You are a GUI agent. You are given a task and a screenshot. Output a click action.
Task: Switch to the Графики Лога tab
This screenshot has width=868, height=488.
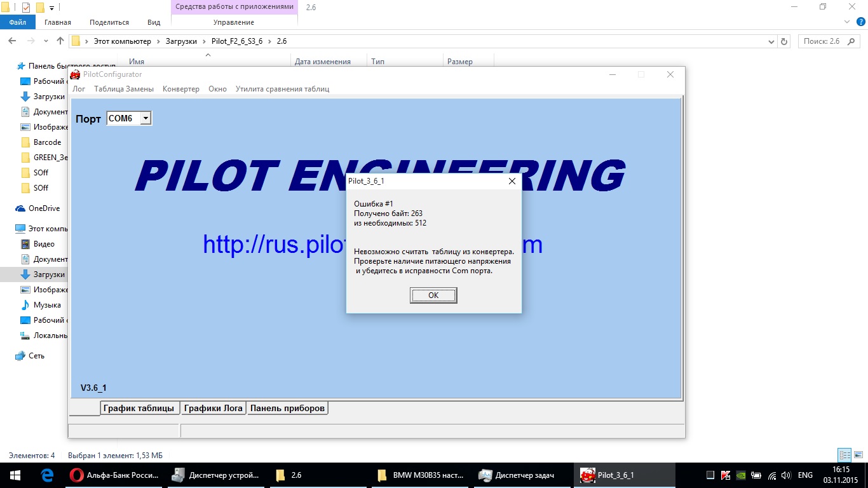[214, 408]
